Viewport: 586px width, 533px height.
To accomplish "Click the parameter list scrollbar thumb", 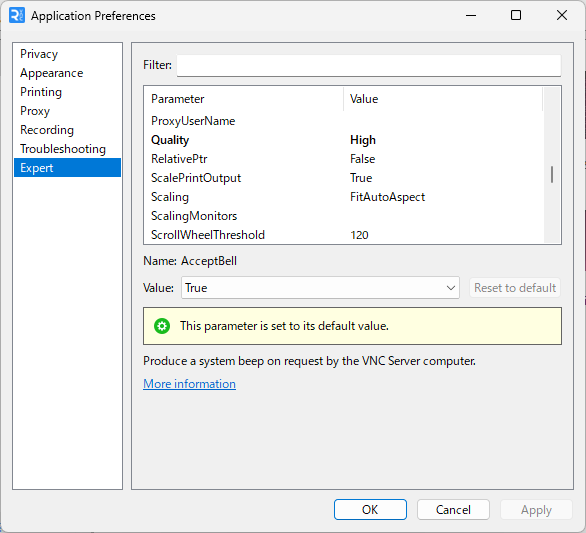I will coord(552,174).
